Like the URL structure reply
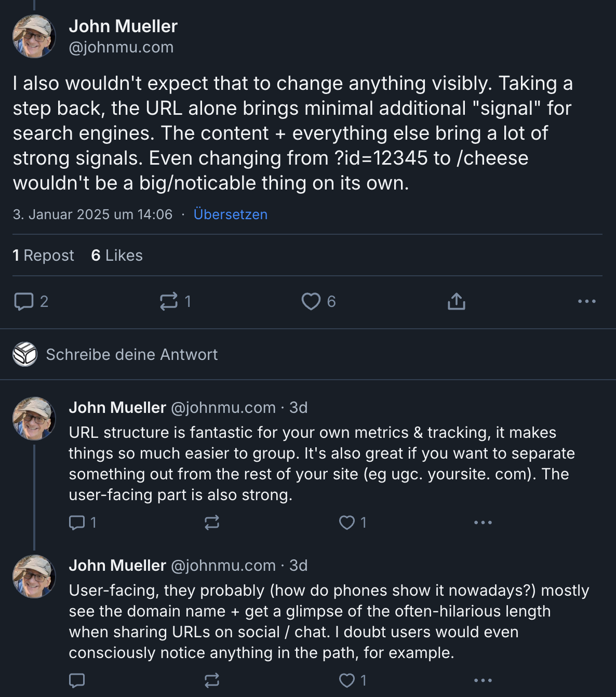616x697 pixels. coord(347,522)
